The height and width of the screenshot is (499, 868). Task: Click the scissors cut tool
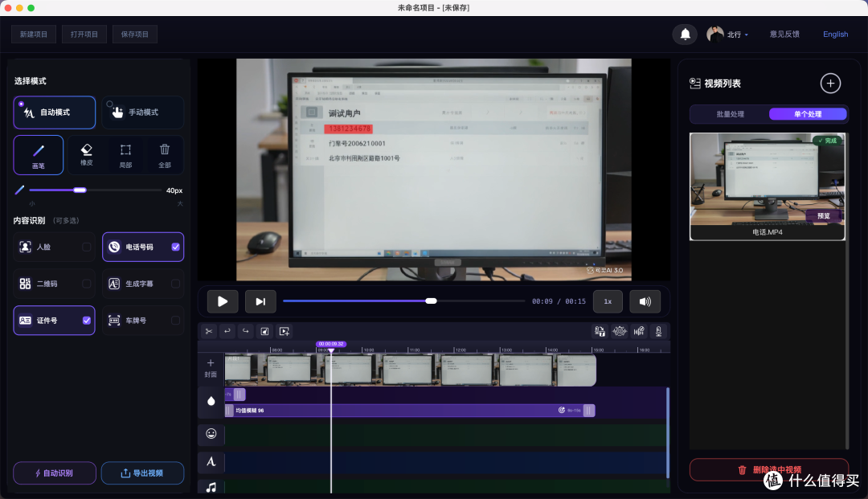[209, 331]
